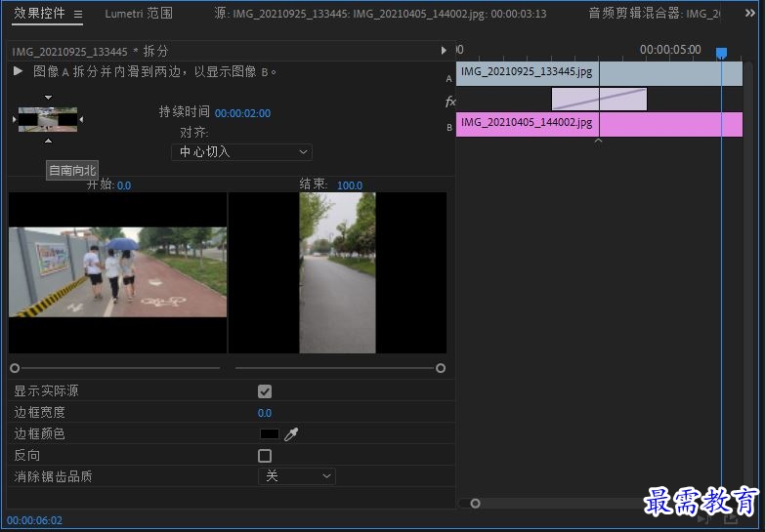
Task: Click the IMG_20210925_133445 * 拆分 header
Action: [90, 51]
